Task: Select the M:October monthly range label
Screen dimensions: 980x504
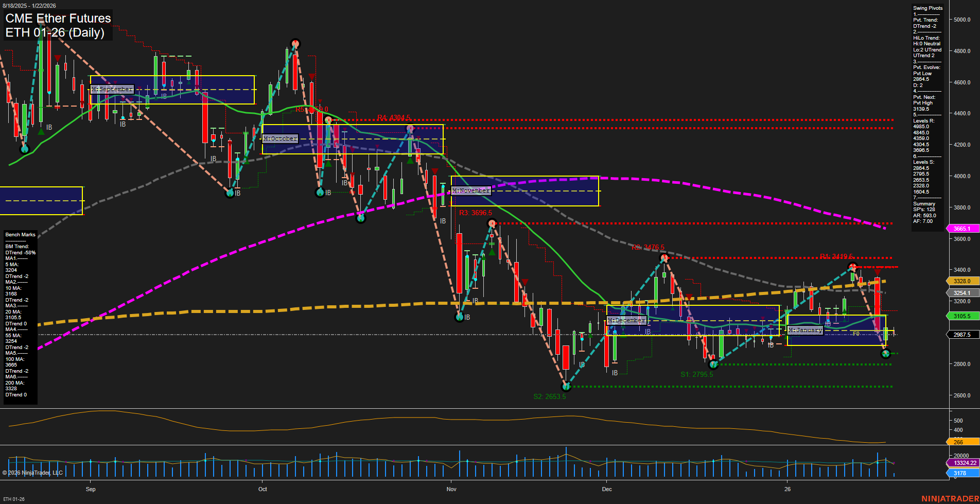Action: point(280,138)
